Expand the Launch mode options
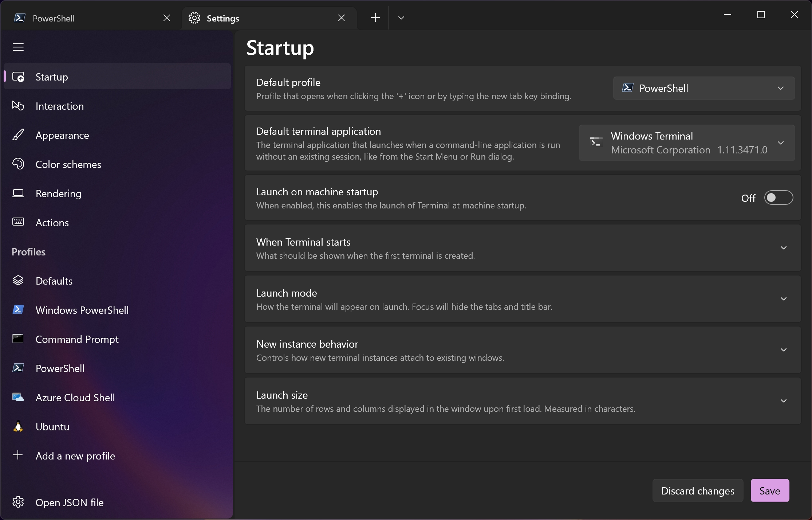Viewport: 812px width, 520px height. [784, 299]
